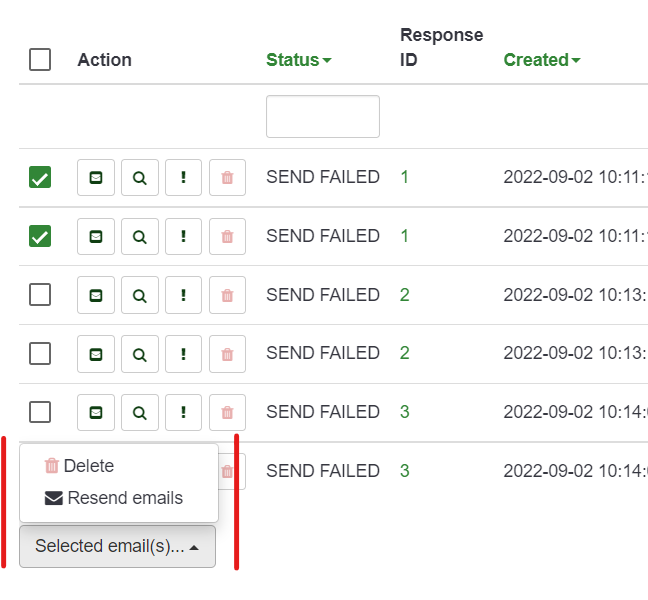Click the envelope icon in the first row
648x600 pixels.
[x=96, y=178]
